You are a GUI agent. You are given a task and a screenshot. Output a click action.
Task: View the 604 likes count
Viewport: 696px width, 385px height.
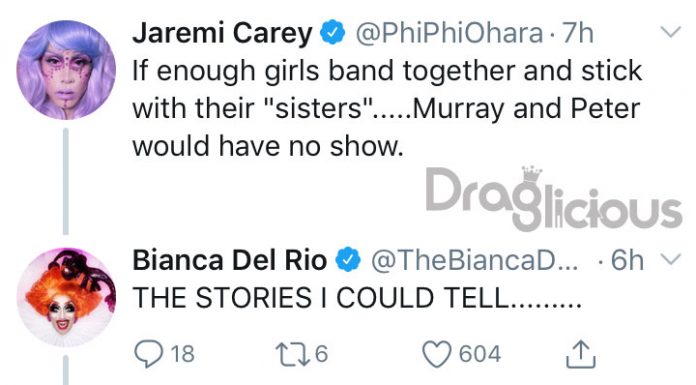point(480,354)
